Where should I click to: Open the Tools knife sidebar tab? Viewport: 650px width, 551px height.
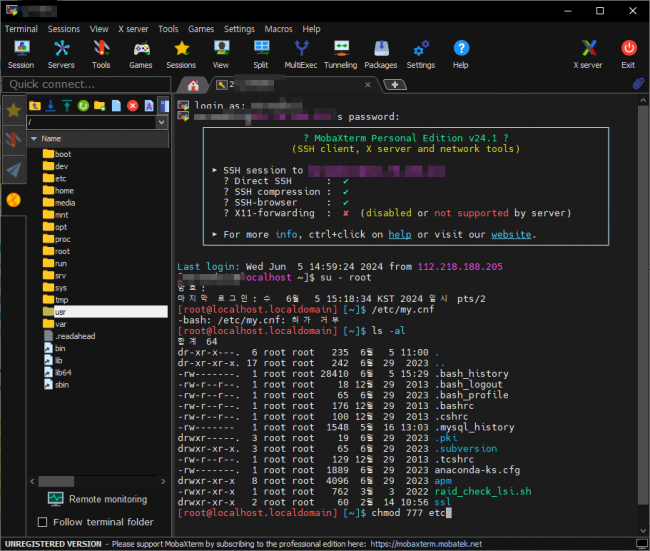pos(14,140)
